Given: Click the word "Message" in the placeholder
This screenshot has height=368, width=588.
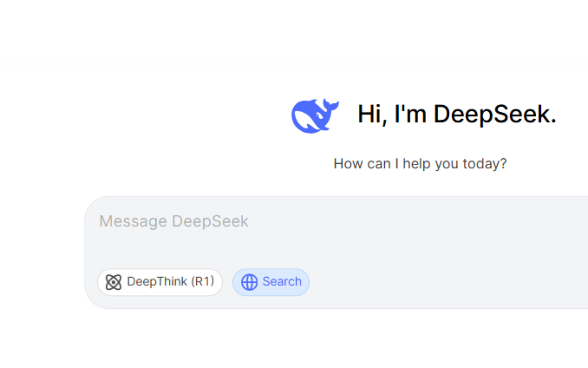Looking at the screenshot, I should coord(133,222).
